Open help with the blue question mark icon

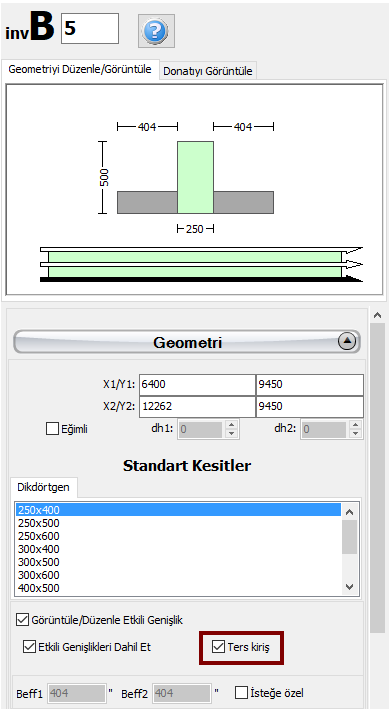tap(156, 31)
